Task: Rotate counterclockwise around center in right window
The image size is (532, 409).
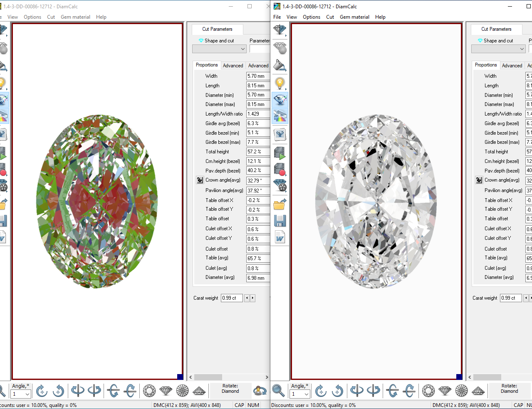Action: [x=337, y=391]
